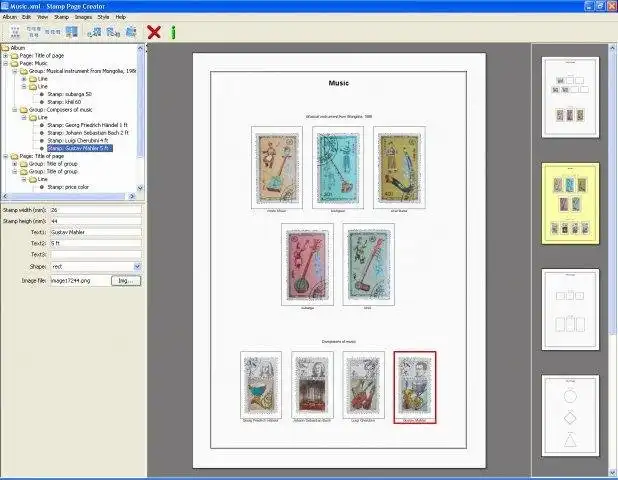The image size is (618, 480).
Task: Select Stamp: price color in the tree
Action: (x=68, y=187)
